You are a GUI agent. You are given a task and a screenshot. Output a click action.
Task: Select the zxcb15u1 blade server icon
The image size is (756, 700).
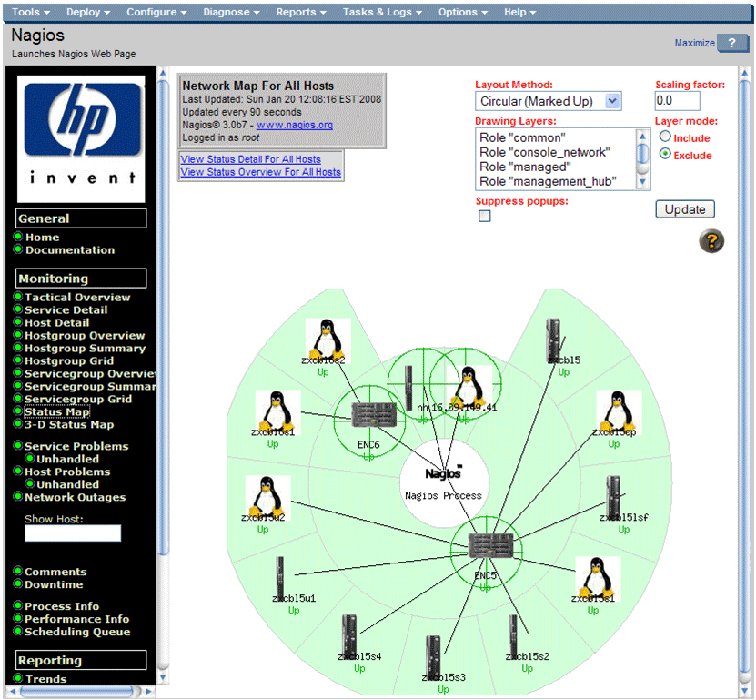[x=279, y=578]
